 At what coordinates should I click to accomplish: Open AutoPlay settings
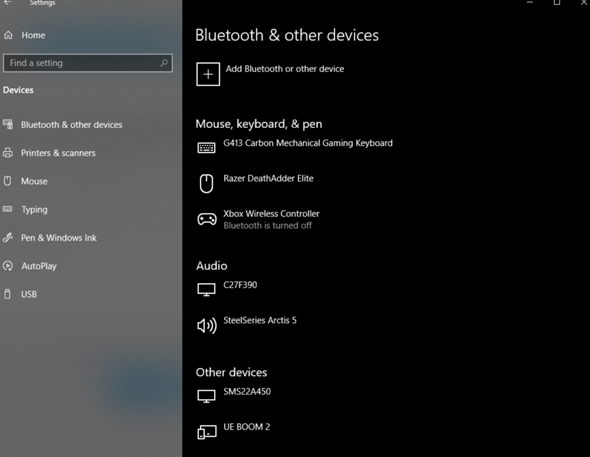pos(39,266)
